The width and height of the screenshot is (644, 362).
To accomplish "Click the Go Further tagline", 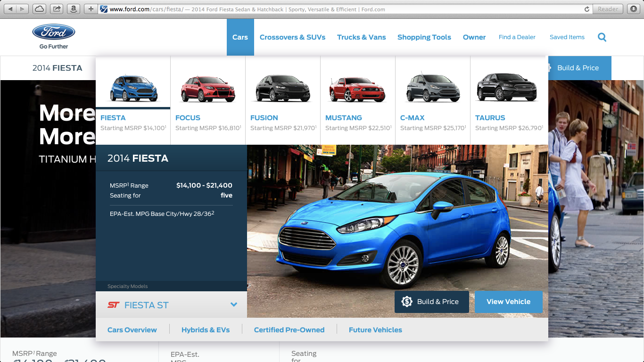I will pos(54,47).
